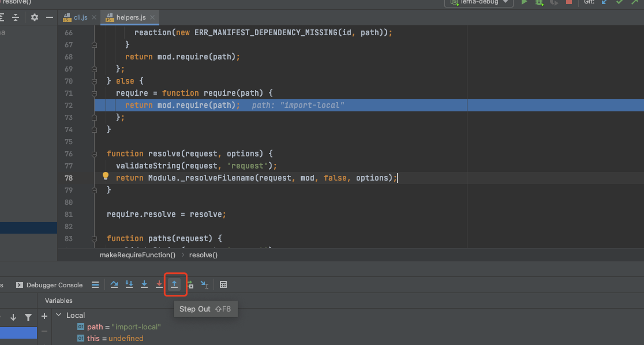Select the this = undefined variable
The height and width of the screenshot is (345, 644).
pyautogui.click(x=110, y=339)
